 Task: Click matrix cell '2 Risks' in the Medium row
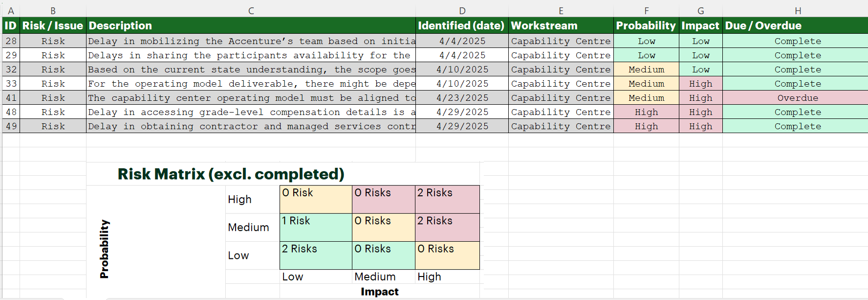447,227
